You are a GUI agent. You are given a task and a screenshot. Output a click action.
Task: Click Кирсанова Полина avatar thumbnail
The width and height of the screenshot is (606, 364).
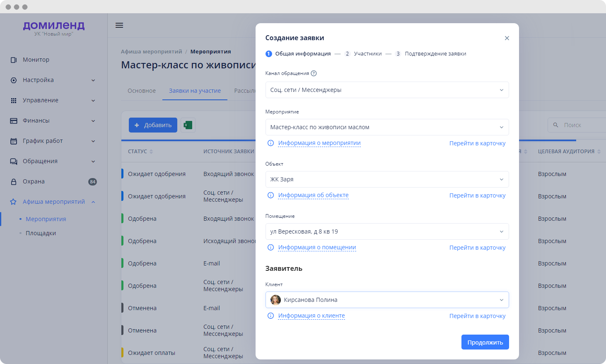(x=275, y=300)
